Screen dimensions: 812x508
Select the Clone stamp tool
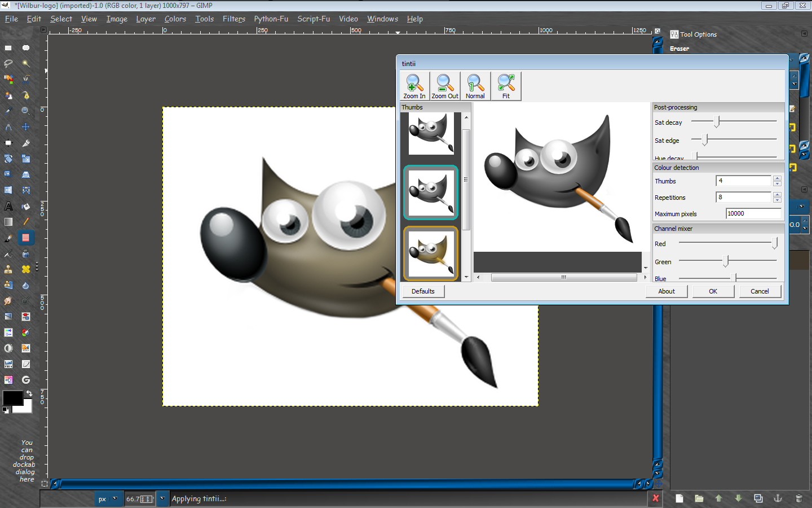click(8, 269)
